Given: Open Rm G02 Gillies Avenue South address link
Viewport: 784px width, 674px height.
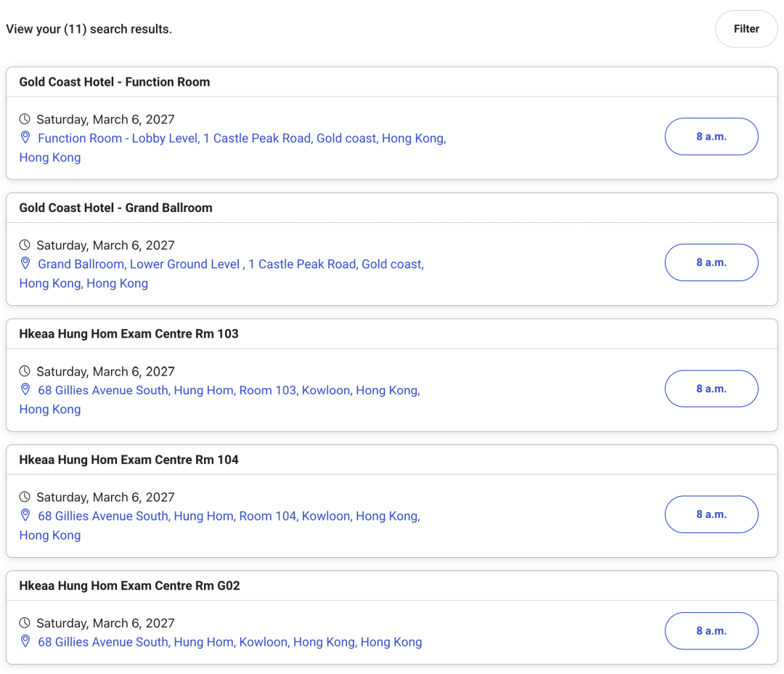Looking at the screenshot, I should click(230, 642).
